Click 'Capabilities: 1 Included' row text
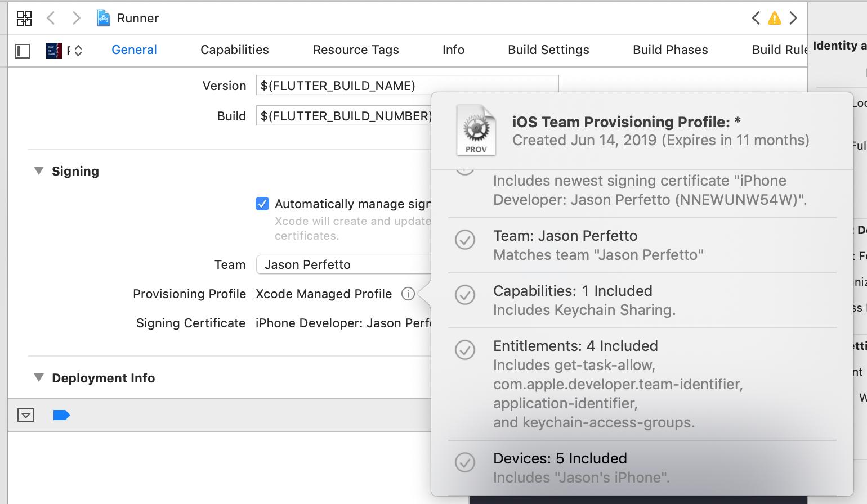The image size is (867, 504). [x=573, y=291]
